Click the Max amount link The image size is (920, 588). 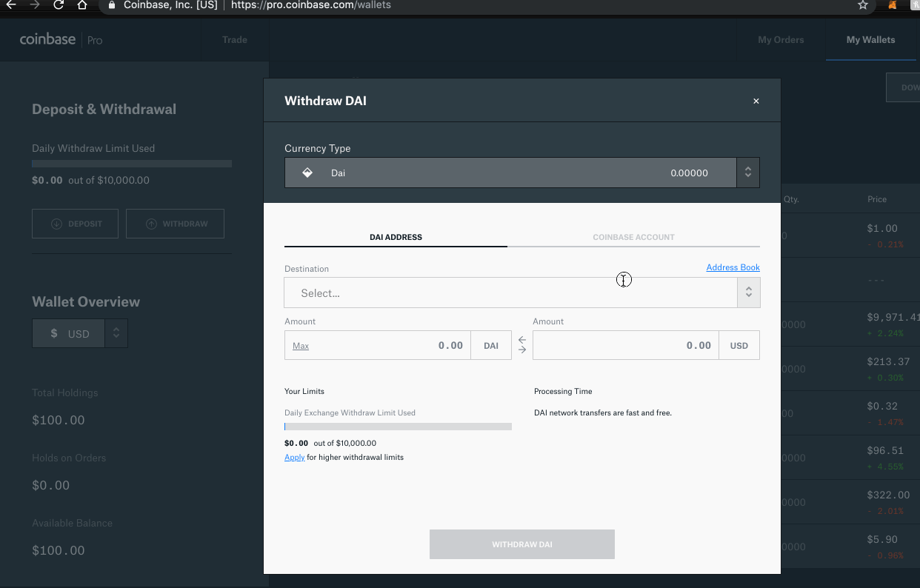click(x=301, y=346)
